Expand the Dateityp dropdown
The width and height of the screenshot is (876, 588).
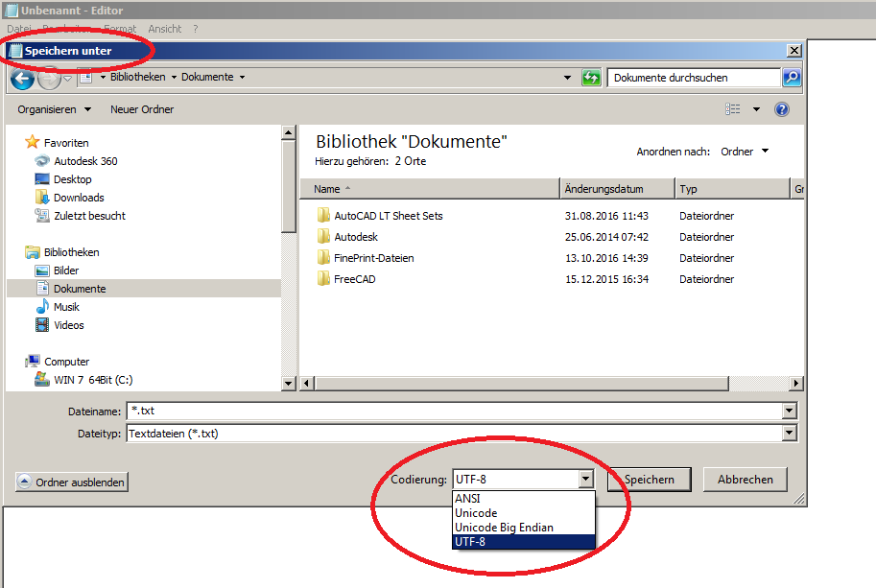(790, 434)
